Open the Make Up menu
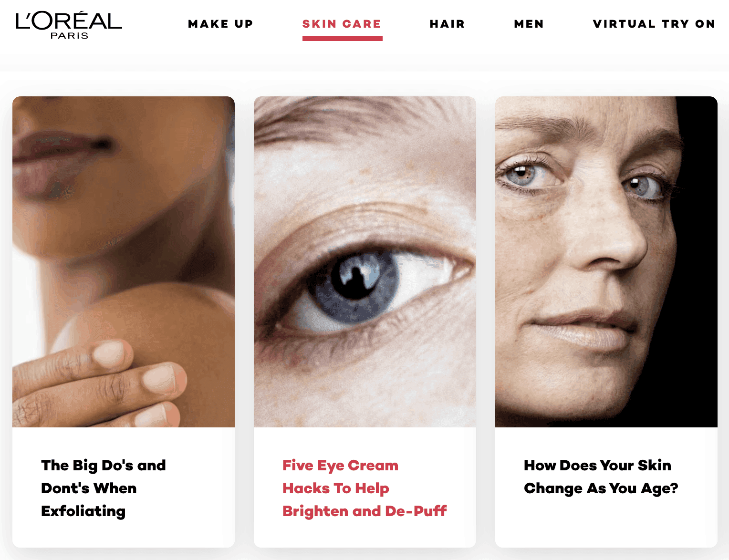 pyautogui.click(x=220, y=24)
